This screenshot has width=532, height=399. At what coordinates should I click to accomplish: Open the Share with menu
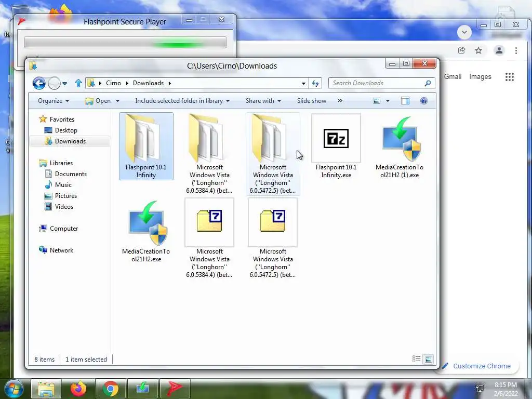(263, 101)
